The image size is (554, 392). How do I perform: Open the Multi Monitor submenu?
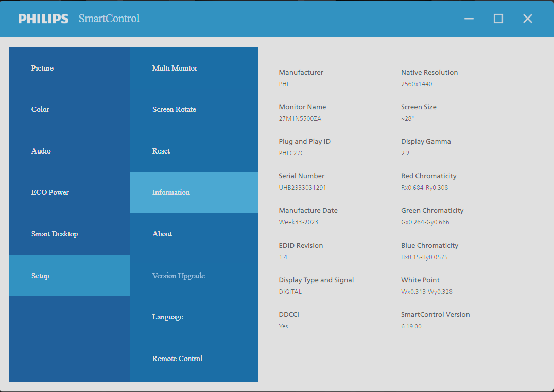(194, 68)
